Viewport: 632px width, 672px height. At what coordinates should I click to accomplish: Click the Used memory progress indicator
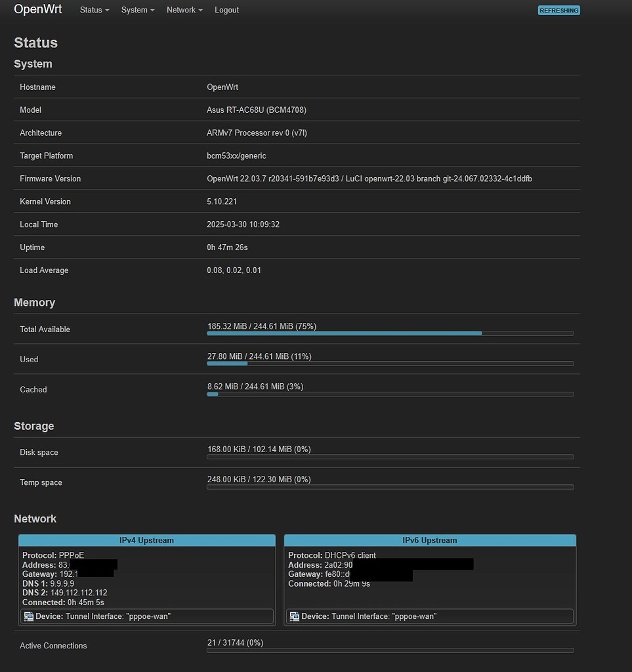pos(390,363)
